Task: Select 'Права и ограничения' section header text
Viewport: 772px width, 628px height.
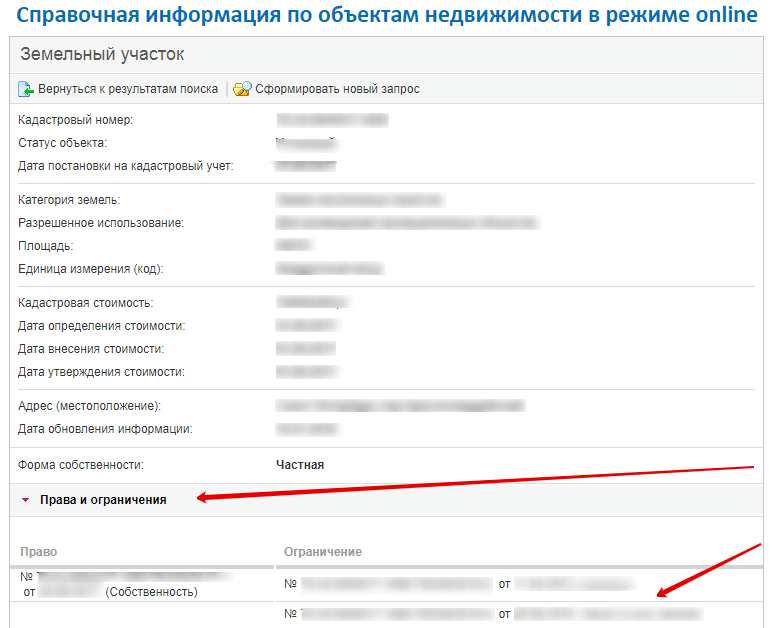Action: [103, 500]
